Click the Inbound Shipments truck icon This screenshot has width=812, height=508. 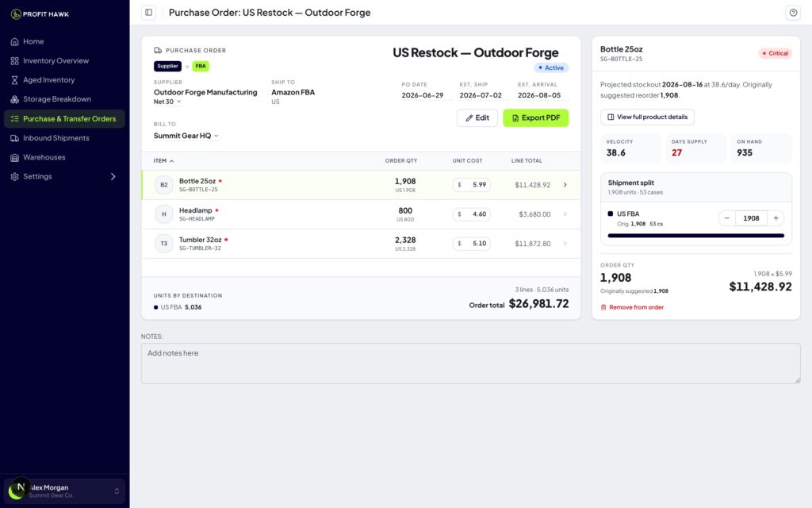(14, 138)
